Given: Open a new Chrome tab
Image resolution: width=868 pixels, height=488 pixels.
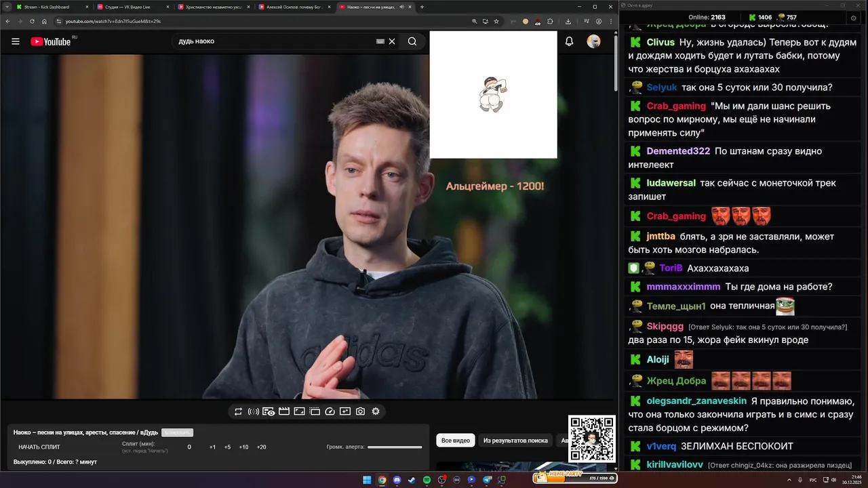Looking at the screenshot, I should [422, 7].
